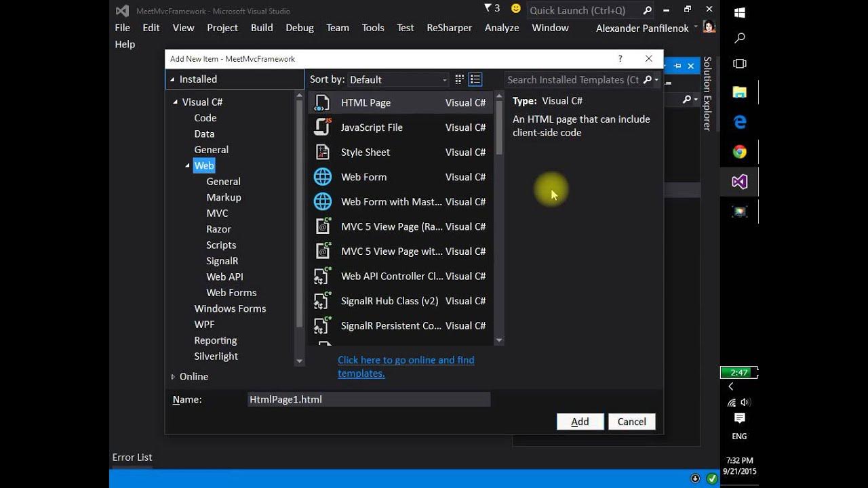
Task: Open the search options arrow in background panel
Action: (x=696, y=100)
